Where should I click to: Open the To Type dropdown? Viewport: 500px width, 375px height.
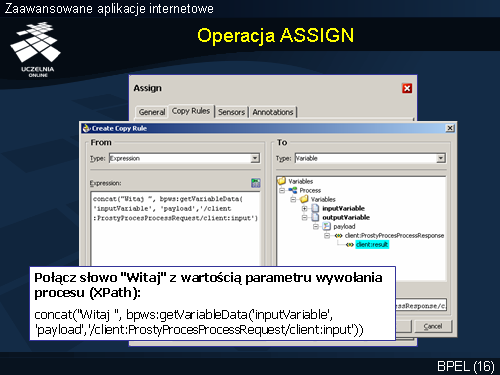[441, 158]
